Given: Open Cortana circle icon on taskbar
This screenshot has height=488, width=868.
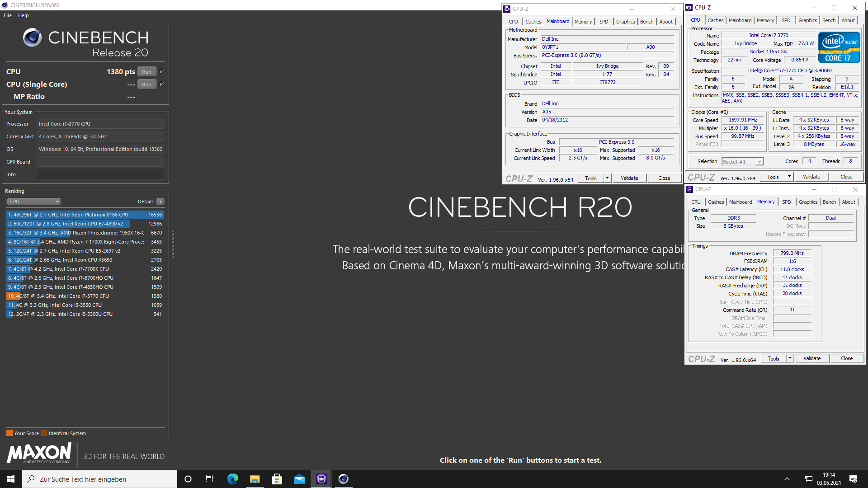Looking at the screenshot, I should pos(188,479).
